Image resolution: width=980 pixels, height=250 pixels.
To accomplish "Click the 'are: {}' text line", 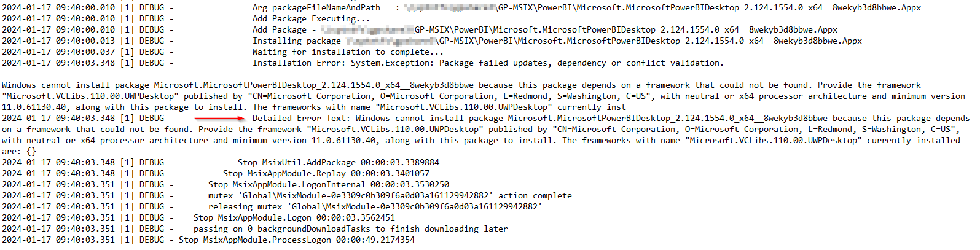I will pos(19,152).
